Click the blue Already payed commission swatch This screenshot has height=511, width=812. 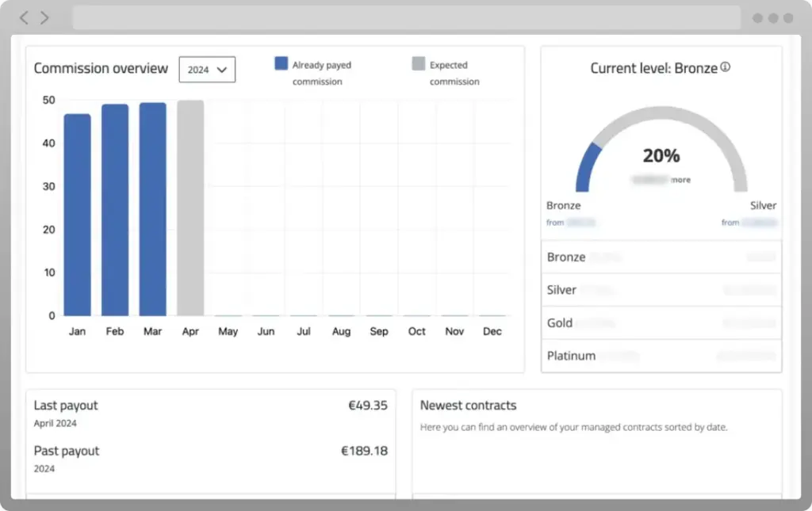(x=281, y=64)
